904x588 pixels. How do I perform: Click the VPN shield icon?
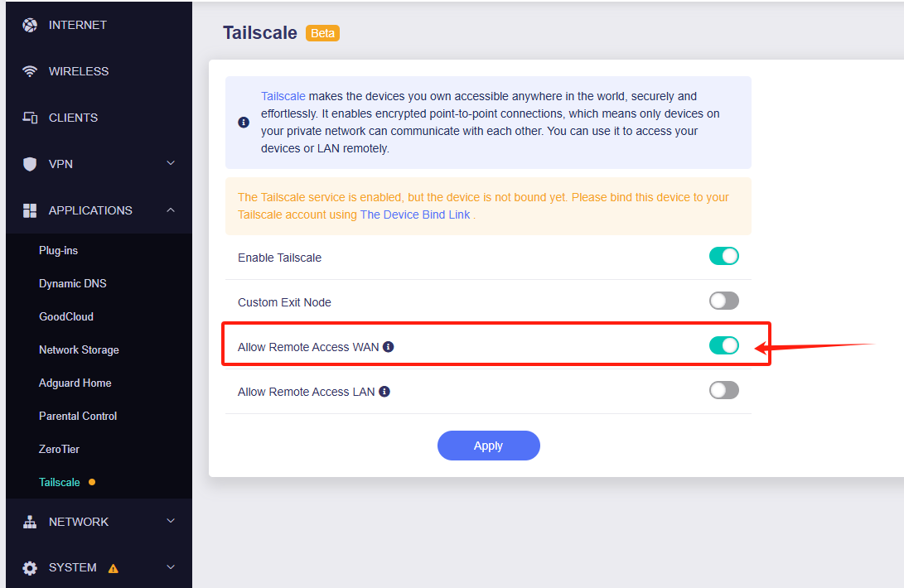tap(30, 164)
